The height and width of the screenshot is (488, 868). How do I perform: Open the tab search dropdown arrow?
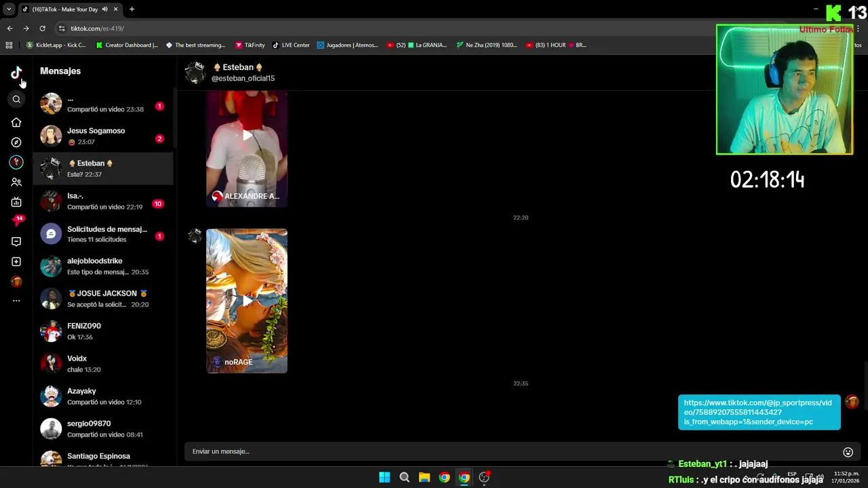coord(9,9)
